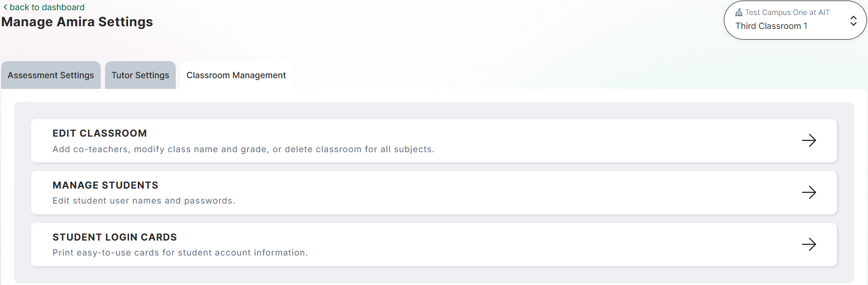The width and height of the screenshot is (868, 285).
Task: Open the dropdown showing 'Third Classroom 1'
Action: point(771,26)
